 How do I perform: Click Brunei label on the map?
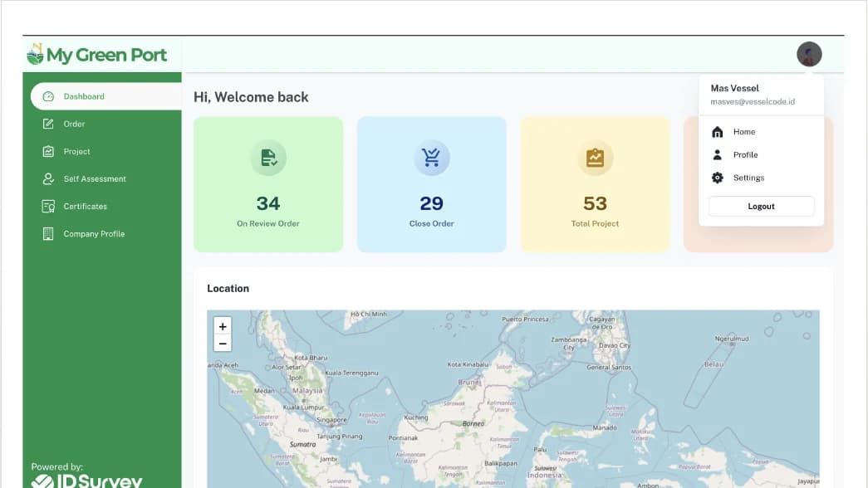point(469,382)
